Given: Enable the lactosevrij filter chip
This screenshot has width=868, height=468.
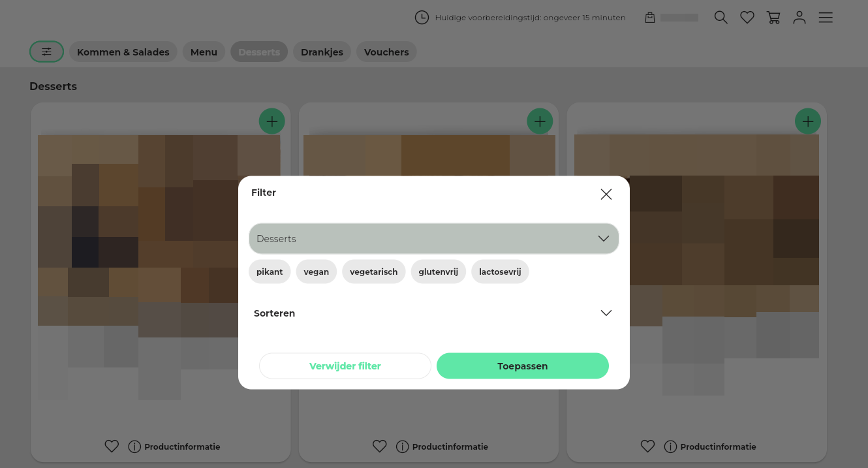Looking at the screenshot, I should point(500,272).
